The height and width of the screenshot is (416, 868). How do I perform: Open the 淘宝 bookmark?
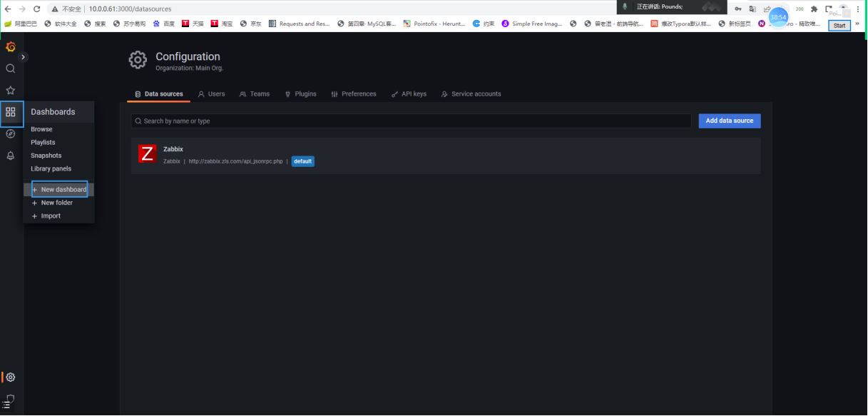tap(221, 24)
